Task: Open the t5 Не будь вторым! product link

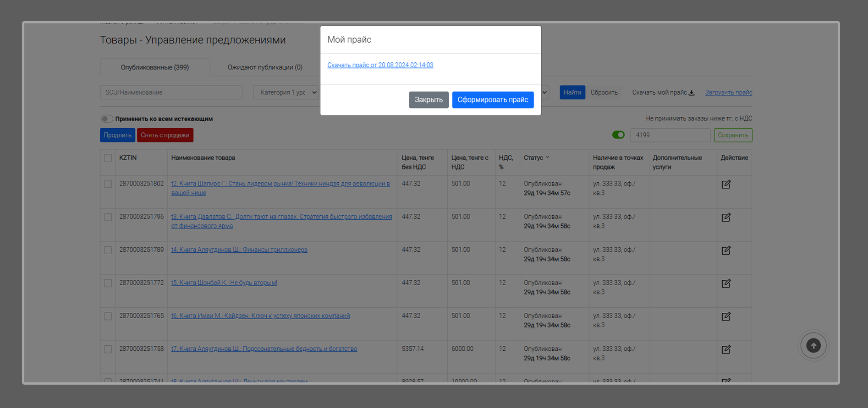Action: pos(224,283)
